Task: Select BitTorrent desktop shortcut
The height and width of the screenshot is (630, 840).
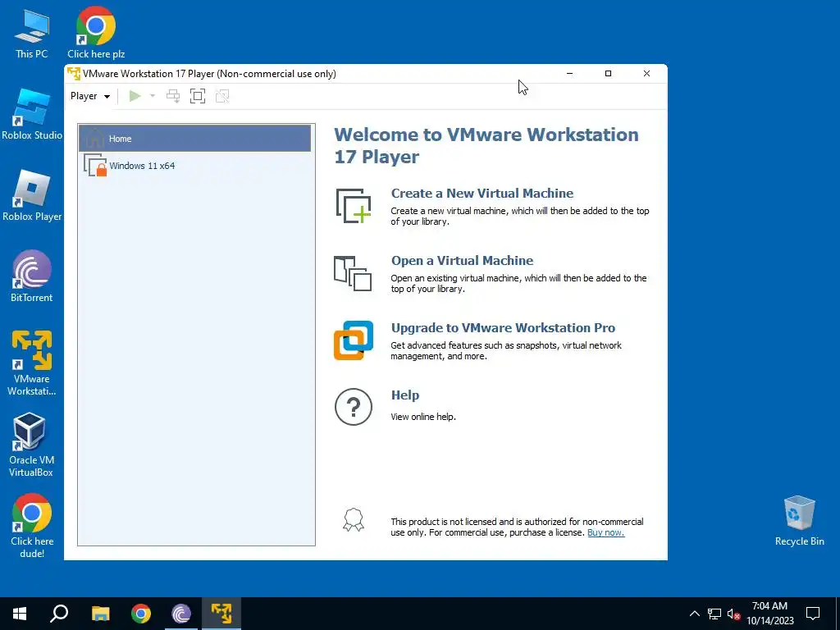Action: [32, 277]
